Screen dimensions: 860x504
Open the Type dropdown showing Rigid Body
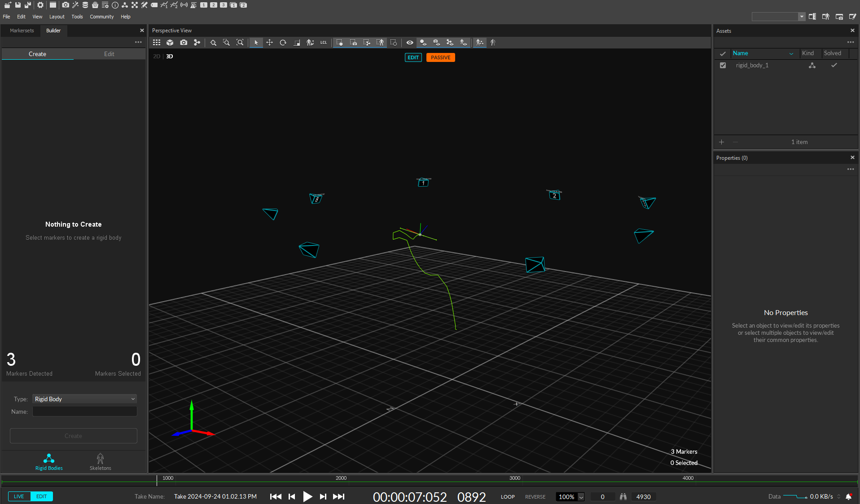(x=84, y=399)
